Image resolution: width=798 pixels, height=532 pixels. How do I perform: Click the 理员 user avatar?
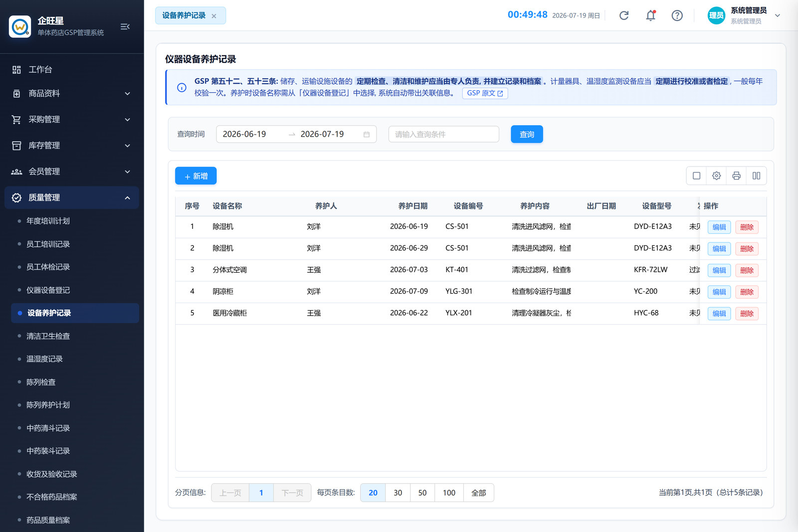[716, 15]
